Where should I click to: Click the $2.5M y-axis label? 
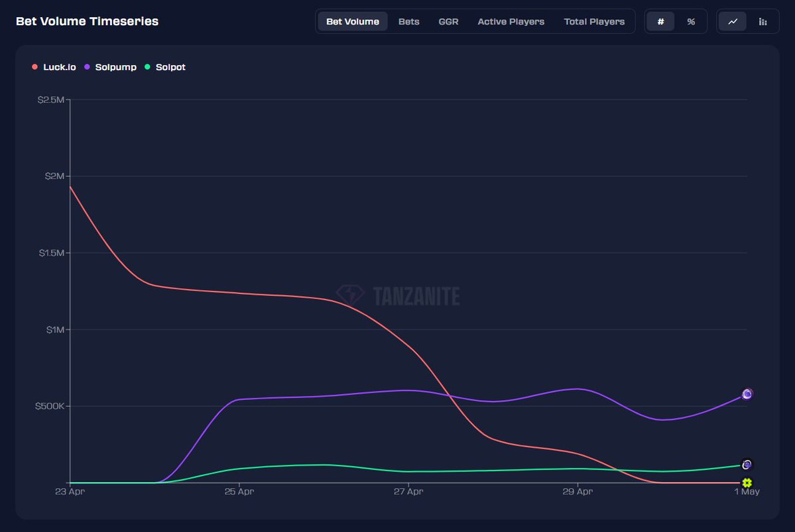coord(50,100)
